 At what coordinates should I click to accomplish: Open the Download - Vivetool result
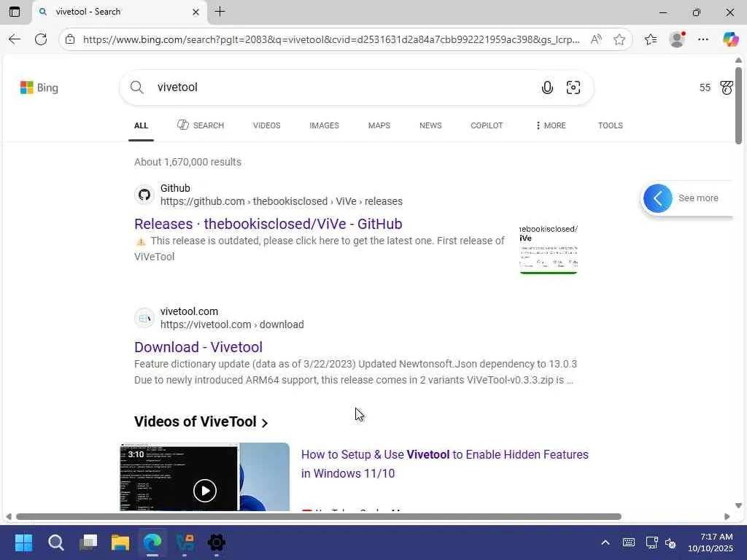(198, 347)
